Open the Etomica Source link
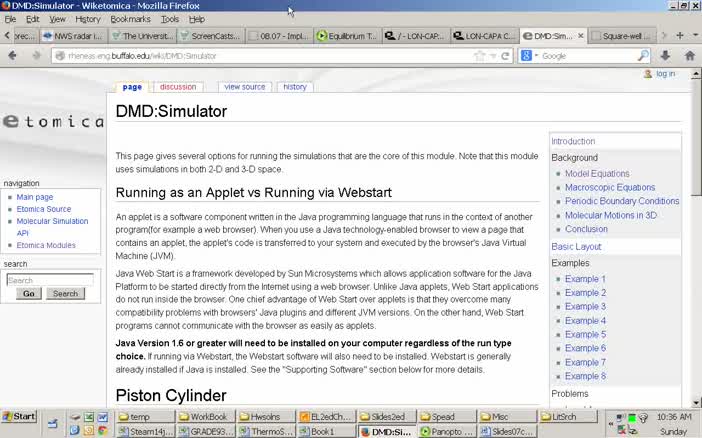 click(x=43, y=209)
